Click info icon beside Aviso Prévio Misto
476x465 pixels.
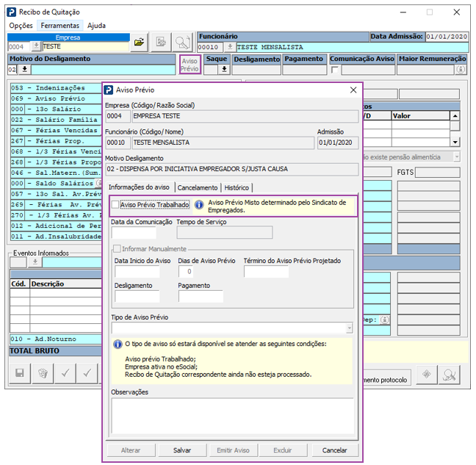pyautogui.click(x=199, y=205)
